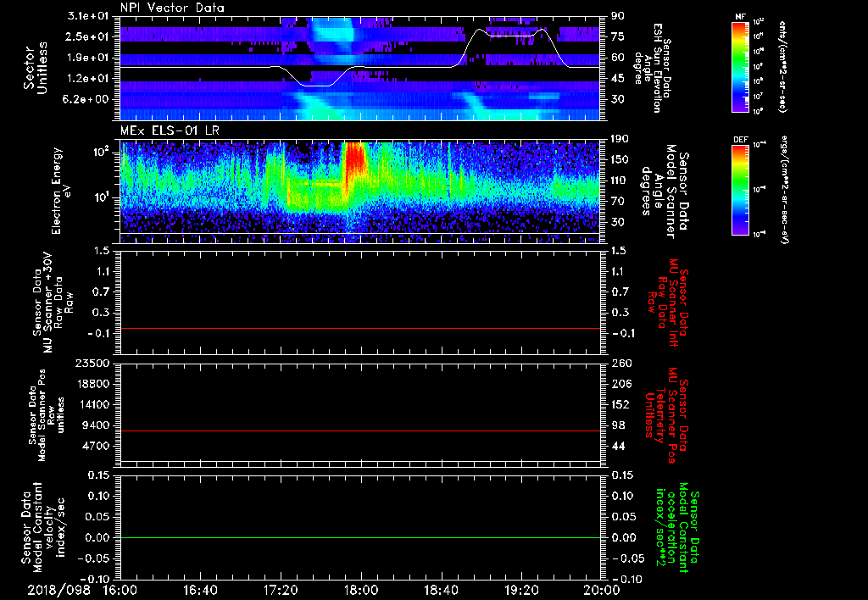Click the "Sector Unitless" axis title
868x600 pixels.
click(x=36, y=68)
